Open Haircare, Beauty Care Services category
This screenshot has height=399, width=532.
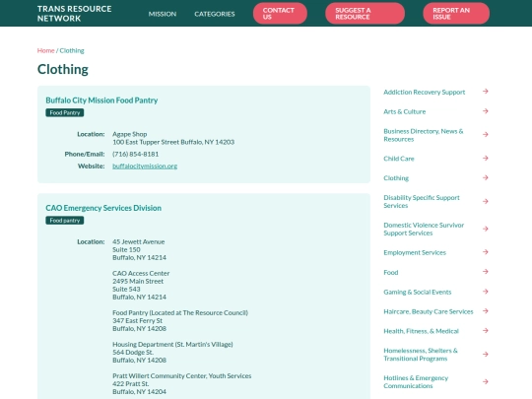pos(429,311)
